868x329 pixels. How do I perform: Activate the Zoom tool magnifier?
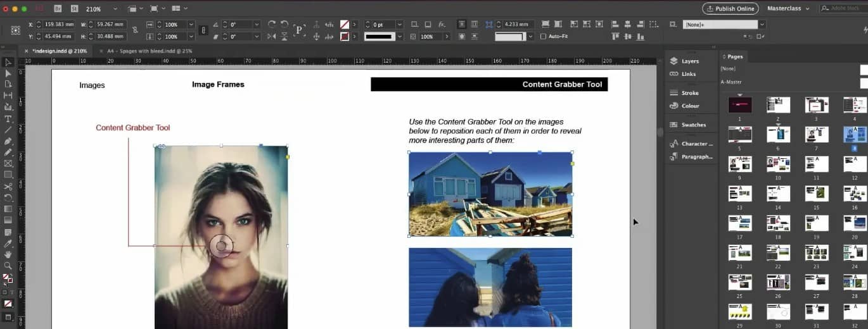click(x=8, y=266)
